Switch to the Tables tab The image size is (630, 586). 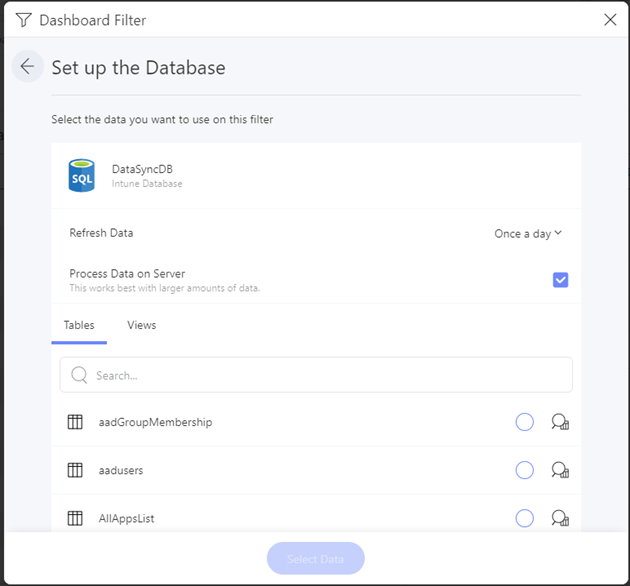79,325
